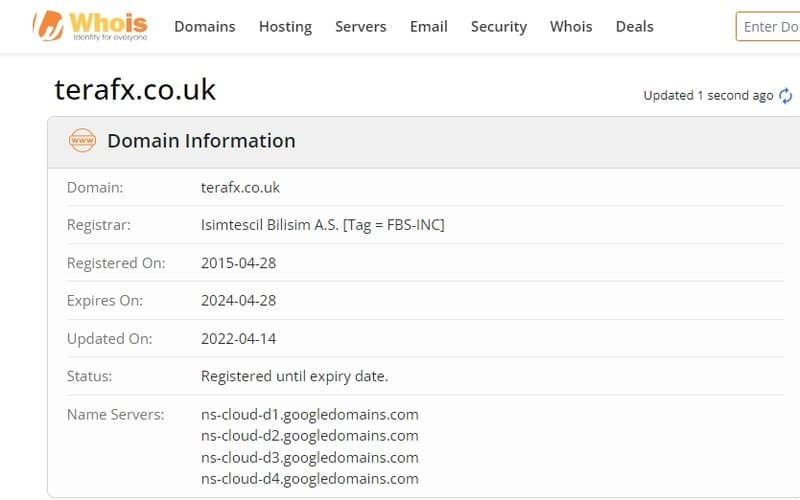Click the Name Servers: label
The height and width of the screenshot is (500, 800).
tap(115, 414)
